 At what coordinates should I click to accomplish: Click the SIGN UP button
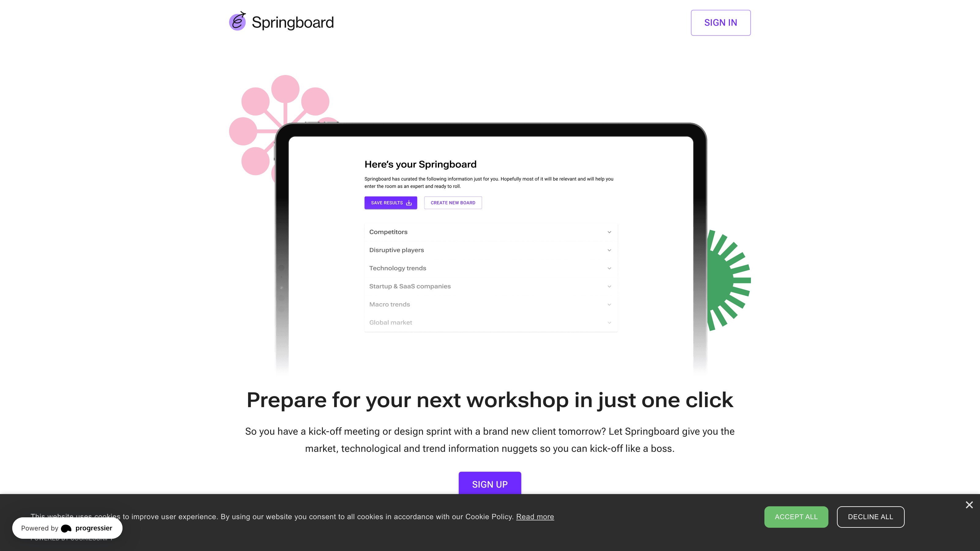point(489,484)
